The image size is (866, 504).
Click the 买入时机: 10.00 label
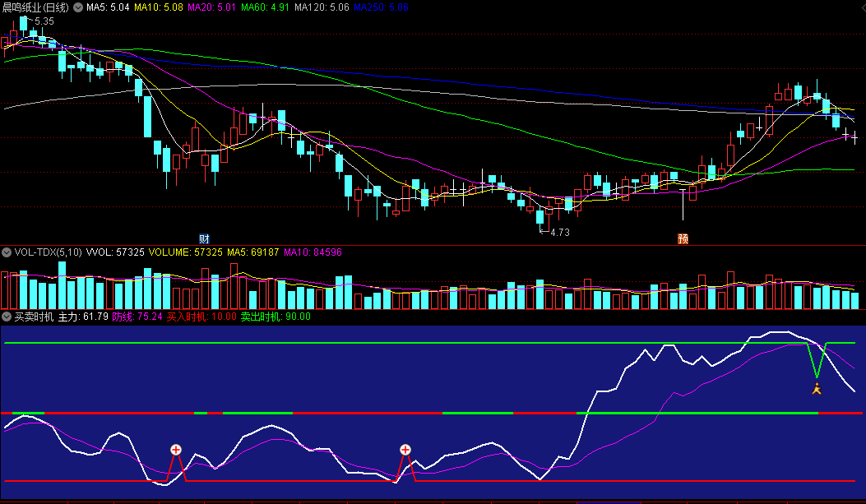click(x=201, y=317)
